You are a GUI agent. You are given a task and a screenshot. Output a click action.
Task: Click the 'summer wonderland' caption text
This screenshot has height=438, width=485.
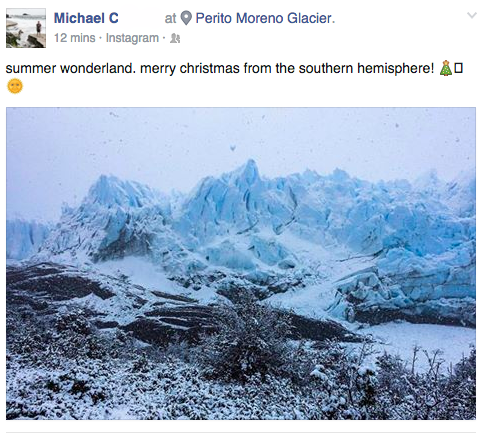pyautogui.click(x=70, y=68)
